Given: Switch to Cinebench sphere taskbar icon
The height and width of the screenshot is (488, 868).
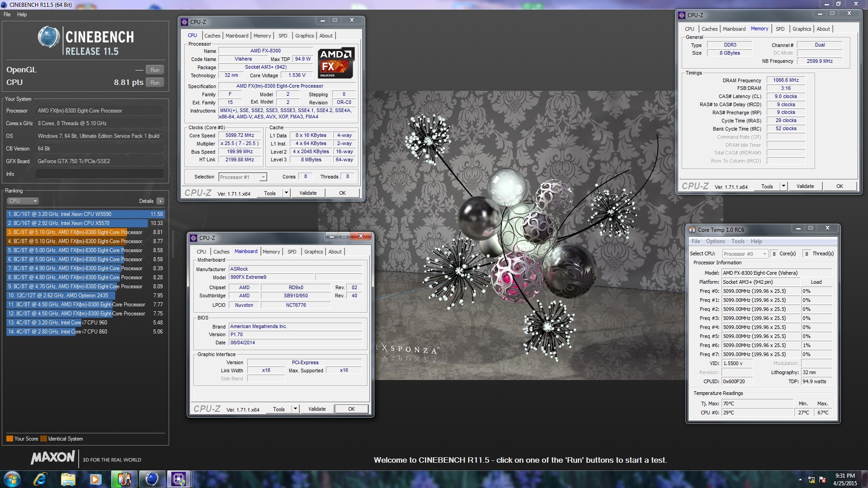Looking at the screenshot, I should tap(151, 479).
